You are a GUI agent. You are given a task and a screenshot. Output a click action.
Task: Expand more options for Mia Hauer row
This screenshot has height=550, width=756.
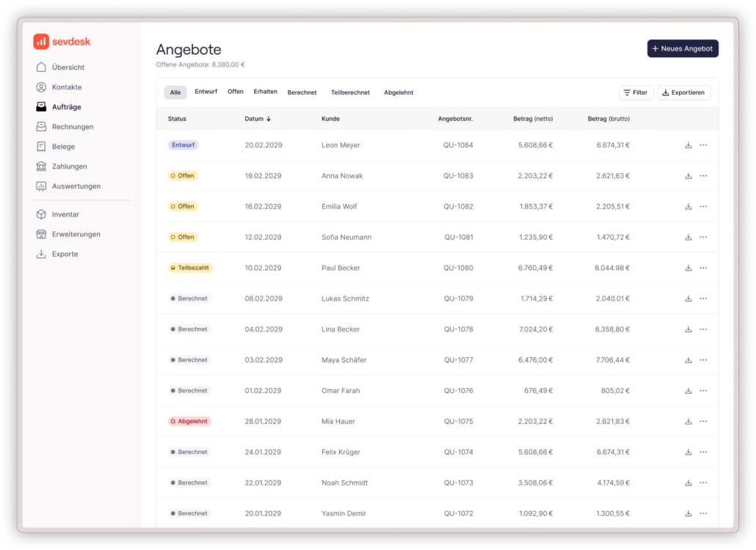pyautogui.click(x=703, y=422)
